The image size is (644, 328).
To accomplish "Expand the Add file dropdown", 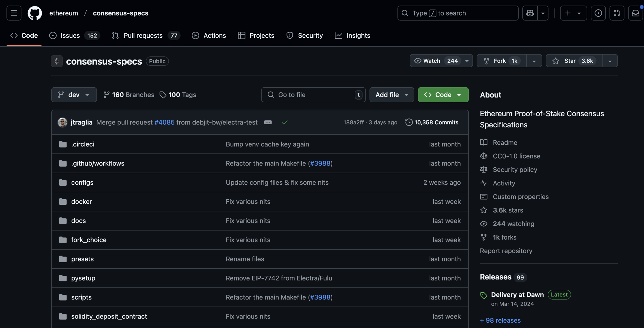I will click(392, 95).
